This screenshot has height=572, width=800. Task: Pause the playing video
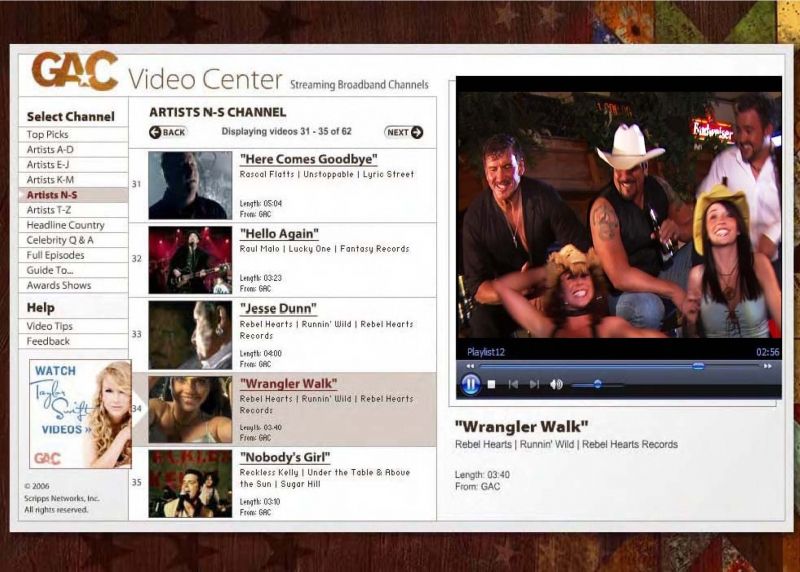[x=470, y=384]
